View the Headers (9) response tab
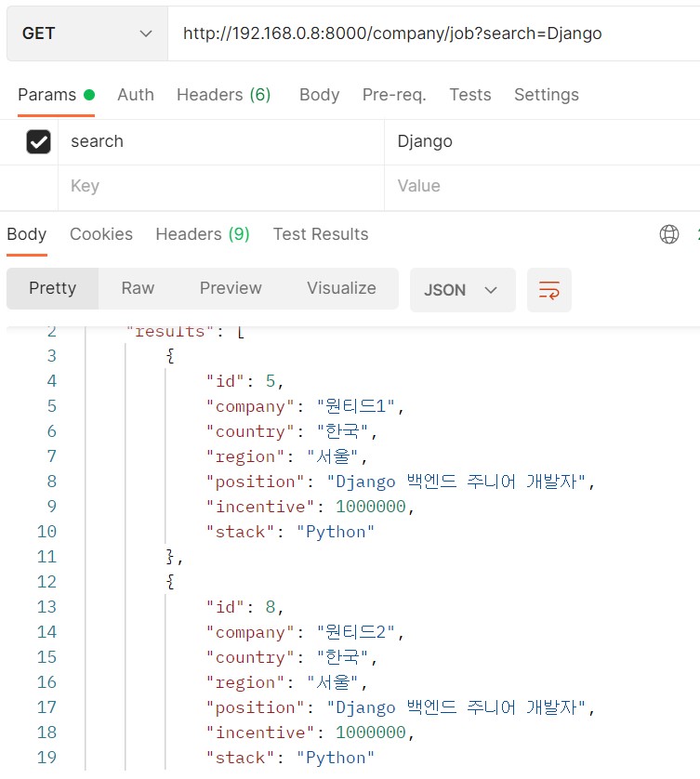700x779 pixels. (x=202, y=233)
